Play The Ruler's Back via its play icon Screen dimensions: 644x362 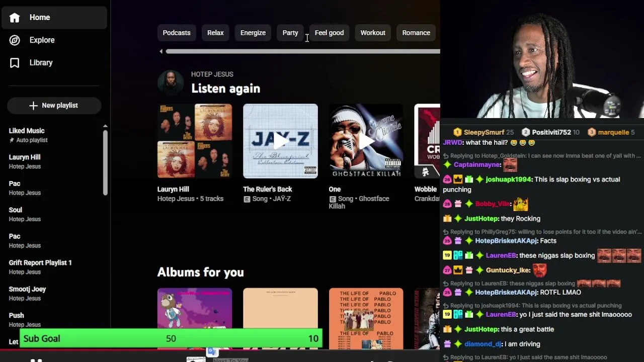tap(280, 141)
